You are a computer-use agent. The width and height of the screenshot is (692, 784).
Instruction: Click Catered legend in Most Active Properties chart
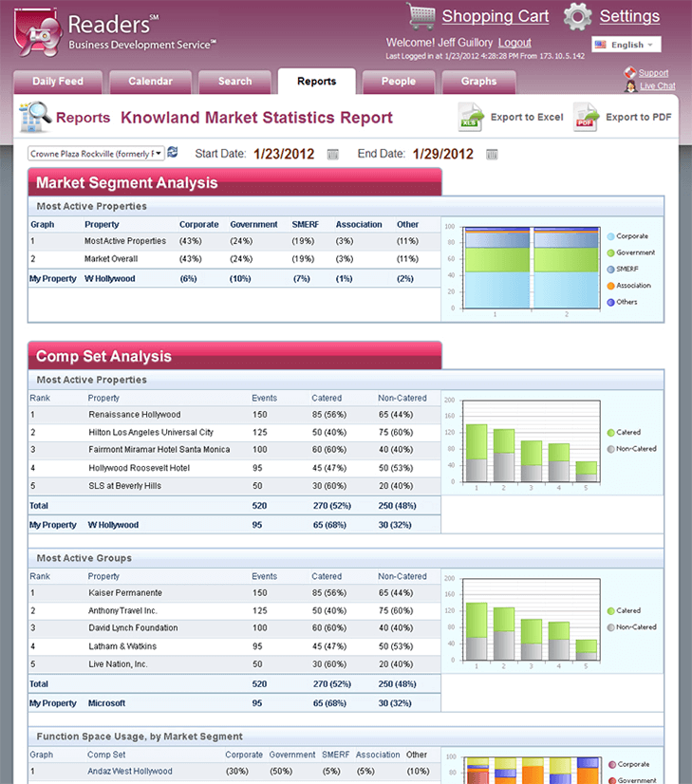click(x=624, y=433)
